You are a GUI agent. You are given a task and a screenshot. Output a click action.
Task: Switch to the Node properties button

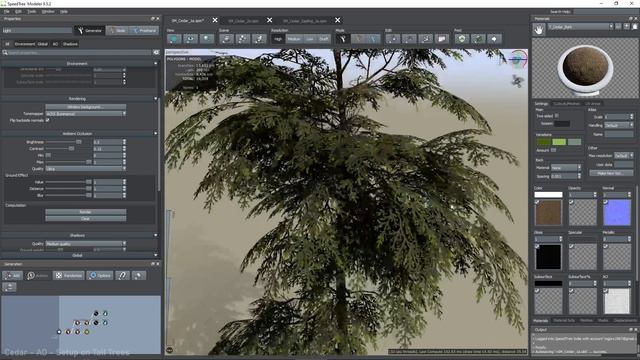tap(117, 31)
